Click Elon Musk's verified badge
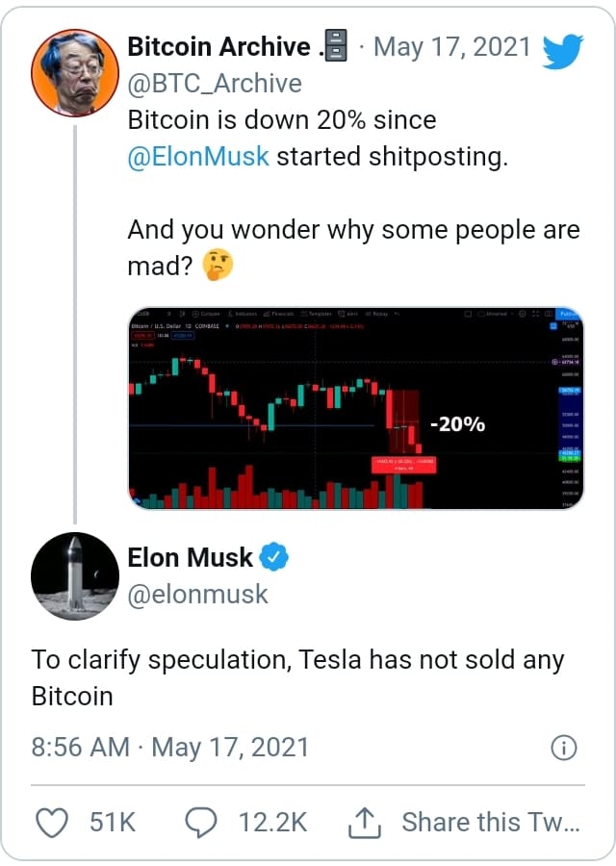Viewport: 616px width, 866px height. (x=274, y=557)
